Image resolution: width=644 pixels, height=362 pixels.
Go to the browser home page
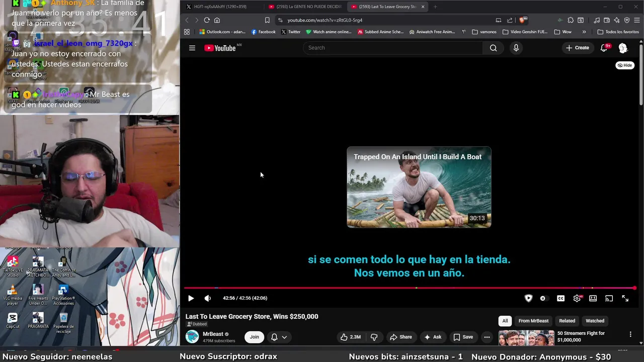pyautogui.click(x=217, y=20)
